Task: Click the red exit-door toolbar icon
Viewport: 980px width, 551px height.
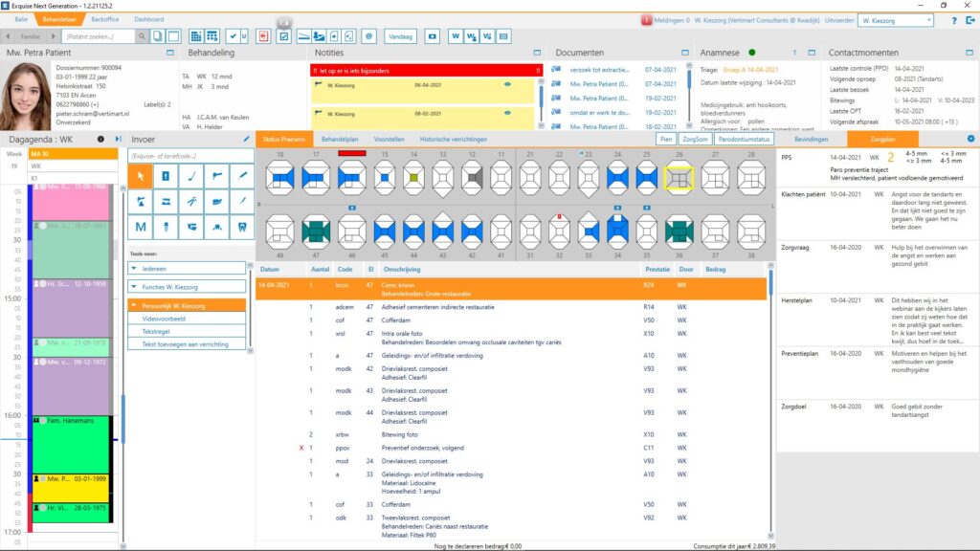Action: 264,36
